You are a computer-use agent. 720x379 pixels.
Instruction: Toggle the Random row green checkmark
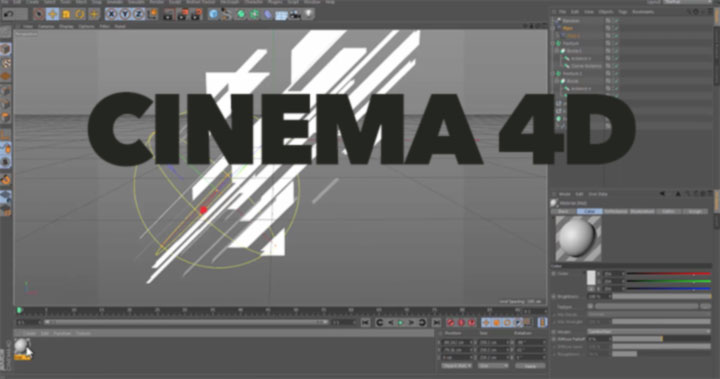click(616, 21)
